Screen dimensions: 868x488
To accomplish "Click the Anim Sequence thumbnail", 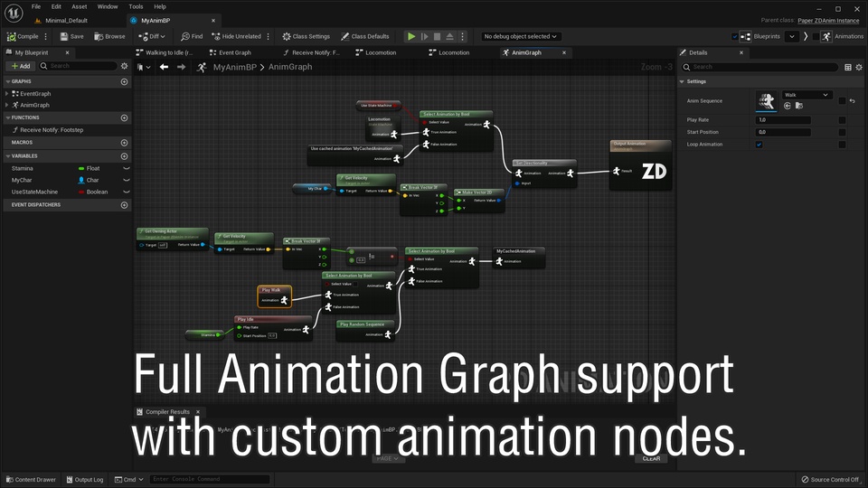I will tap(767, 100).
